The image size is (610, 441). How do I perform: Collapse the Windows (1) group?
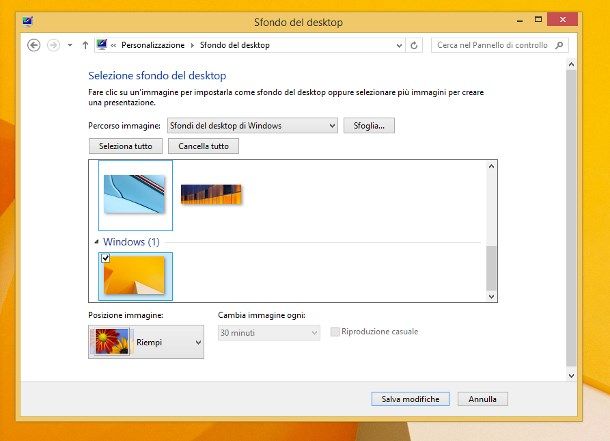[x=96, y=242]
